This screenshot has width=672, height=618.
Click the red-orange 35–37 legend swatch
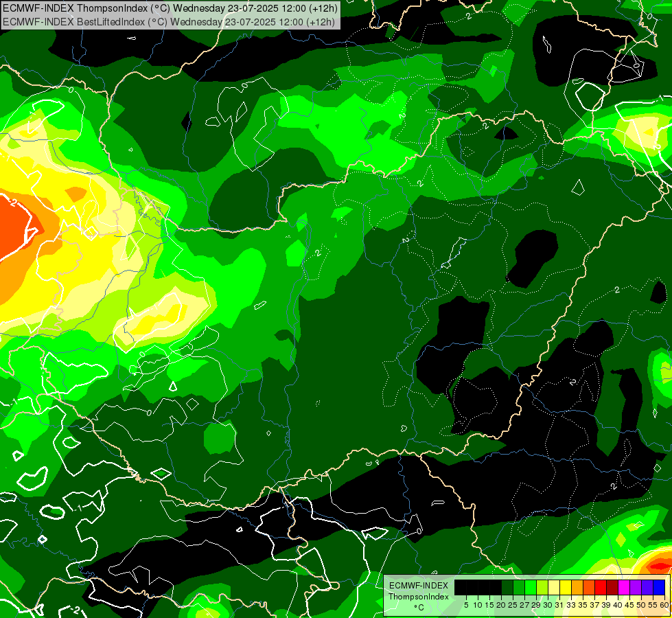[589, 588]
